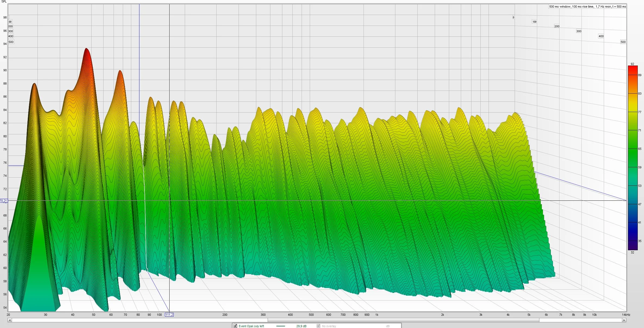Click the horizontal scrollbar right arrow
The width and height of the screenshot is (644, 328).
(624, 320)
